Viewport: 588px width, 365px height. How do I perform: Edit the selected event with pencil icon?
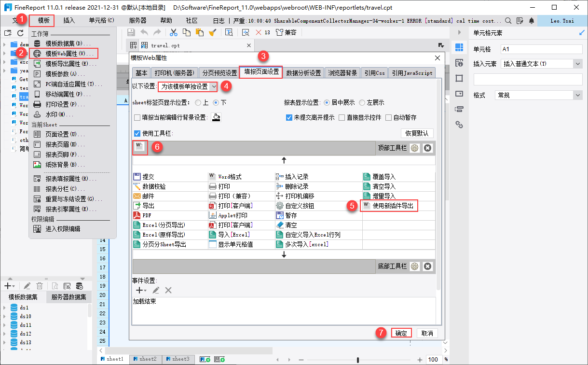pyautogui.click(x=156, y=290)
